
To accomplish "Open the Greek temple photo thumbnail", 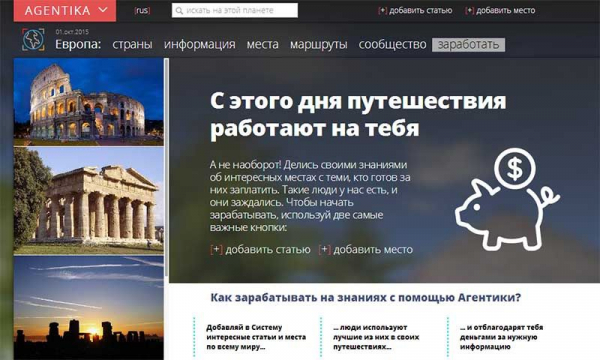I will 88,201.
